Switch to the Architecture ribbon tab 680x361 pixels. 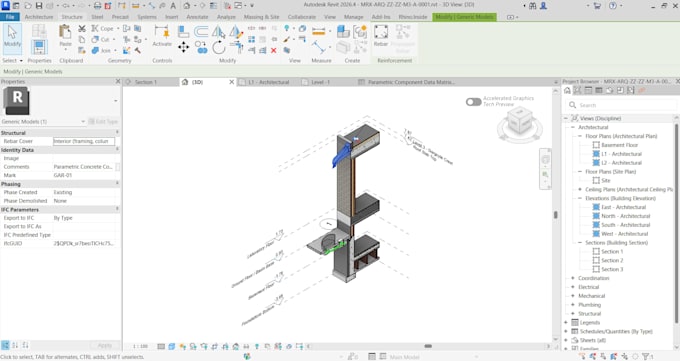(39, 17)
